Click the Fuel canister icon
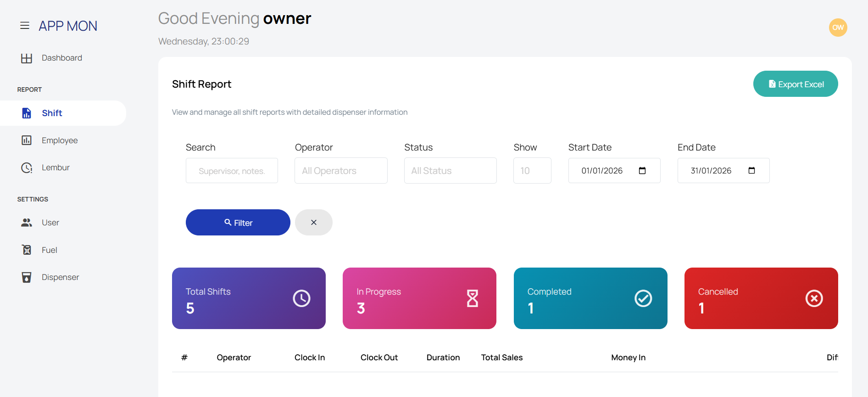This screenshot has height=397, width=868. click(27, 250)
